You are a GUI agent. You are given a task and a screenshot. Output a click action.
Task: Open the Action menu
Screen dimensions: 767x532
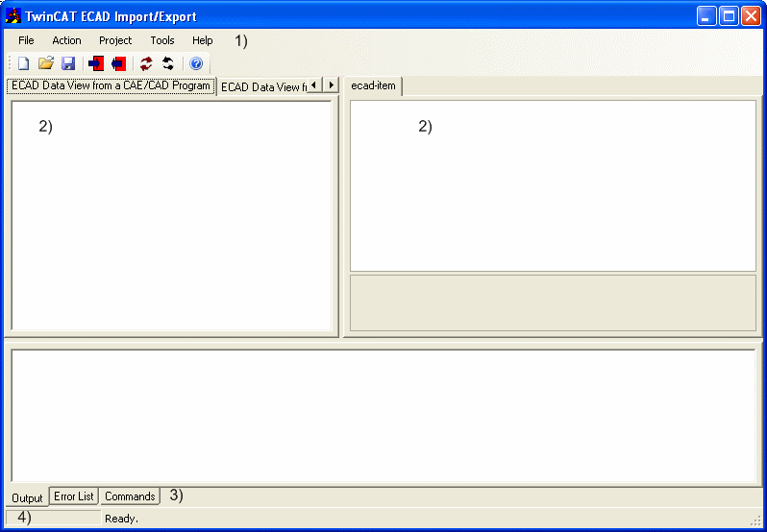pos(66,40)
